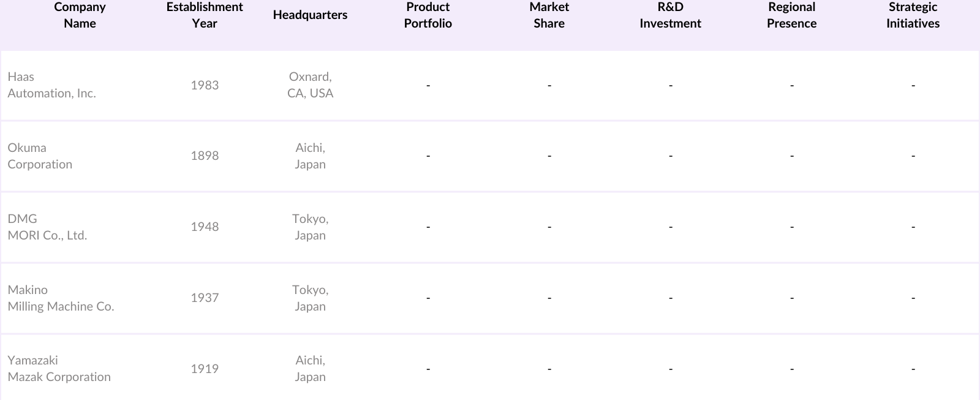Click the Oxnard, CA, USA headquarters cell

click(x=310, y=85)
